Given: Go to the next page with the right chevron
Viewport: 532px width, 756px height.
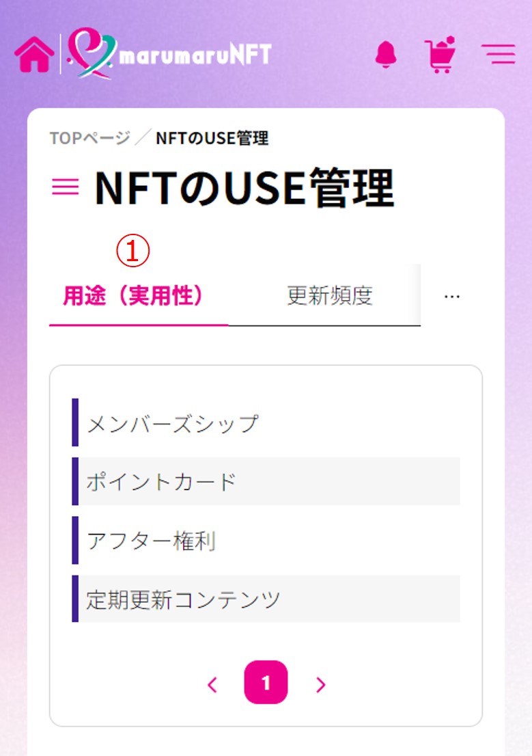Looking at the screenshot, I should click(320, 684).
